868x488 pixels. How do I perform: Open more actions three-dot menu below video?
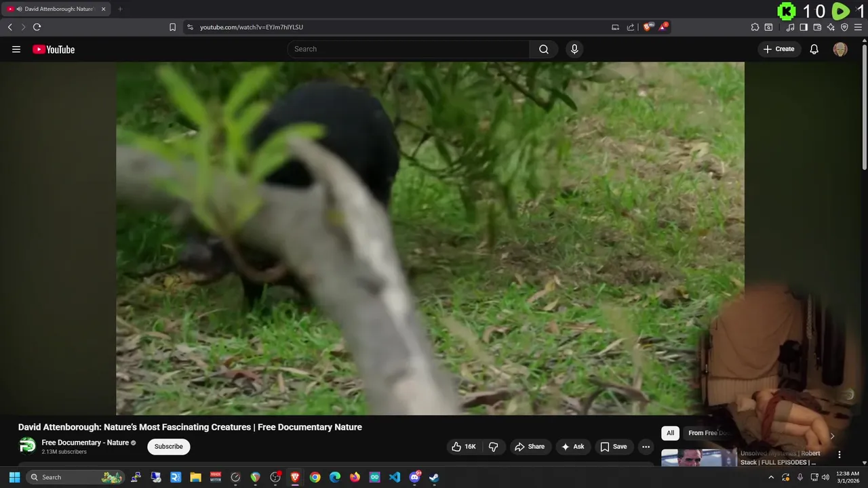click(x=646, y=447)
